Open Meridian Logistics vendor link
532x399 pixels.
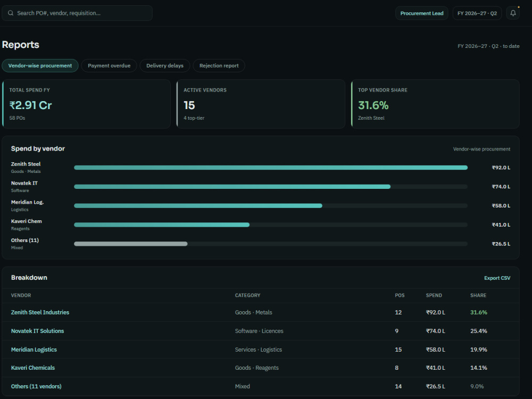click(34, 350)
